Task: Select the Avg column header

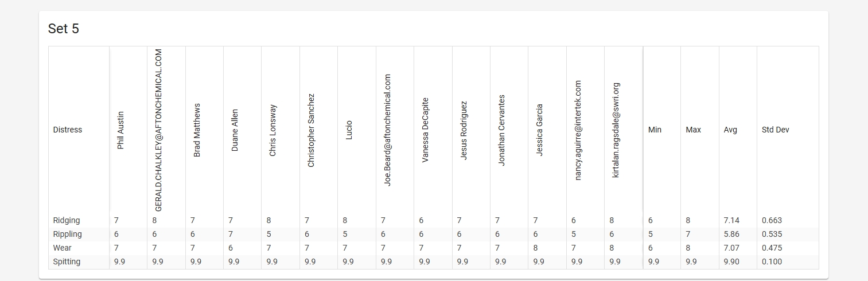Action: 730,130
